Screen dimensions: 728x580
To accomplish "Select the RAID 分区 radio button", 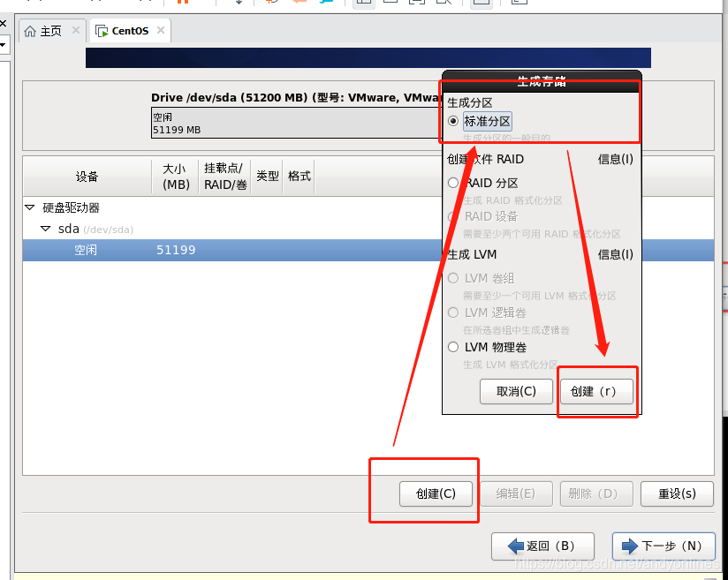I will (453, 183).
